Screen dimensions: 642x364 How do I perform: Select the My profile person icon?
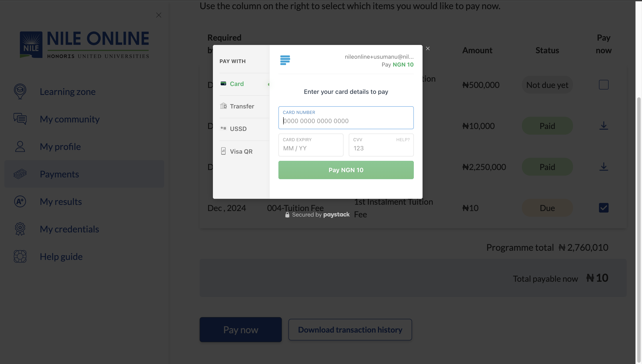(x=20, y=146)
